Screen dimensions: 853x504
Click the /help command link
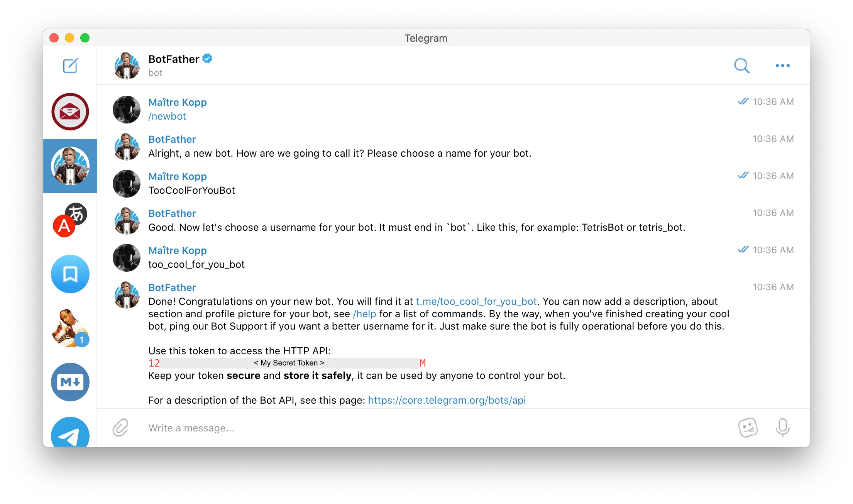(364, 314)
